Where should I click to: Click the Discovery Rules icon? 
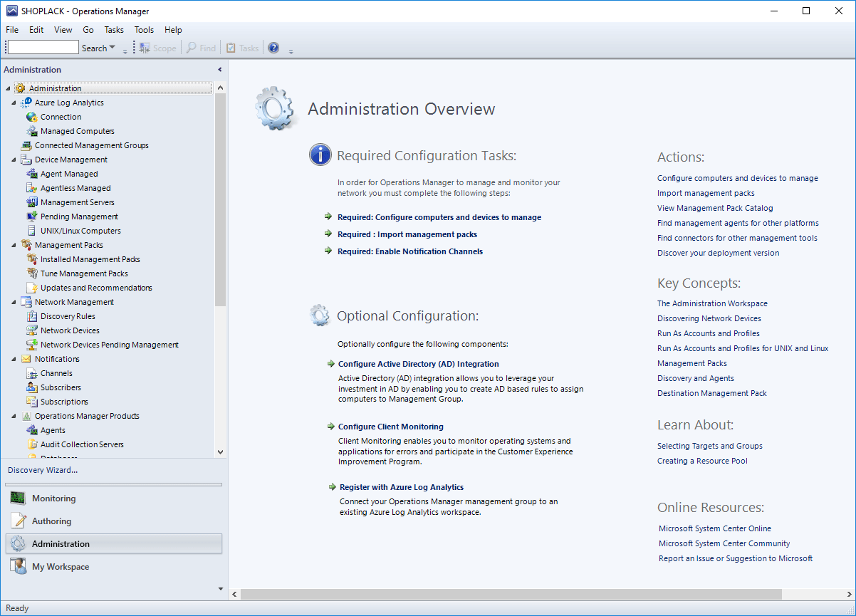(31, 316)
